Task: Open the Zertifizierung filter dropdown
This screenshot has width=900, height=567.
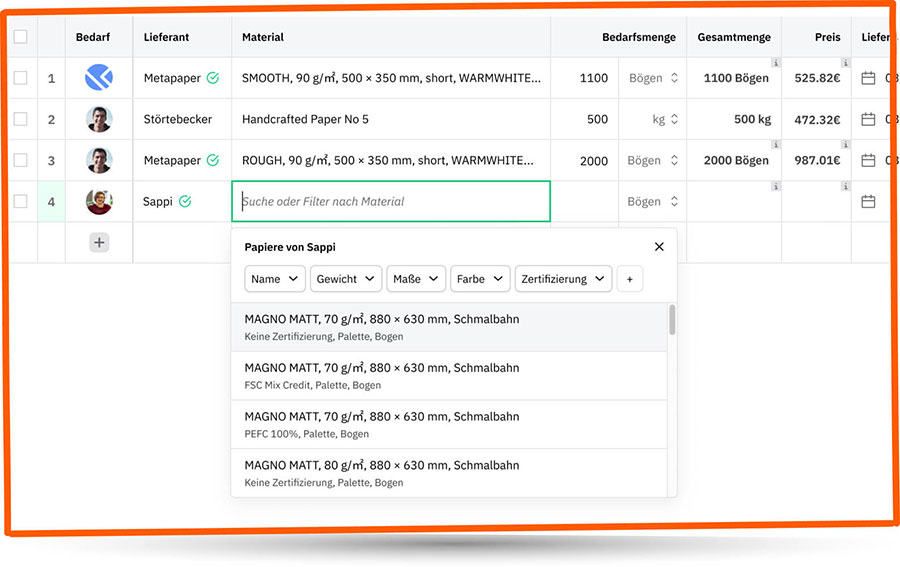Action: coord(563,279)
